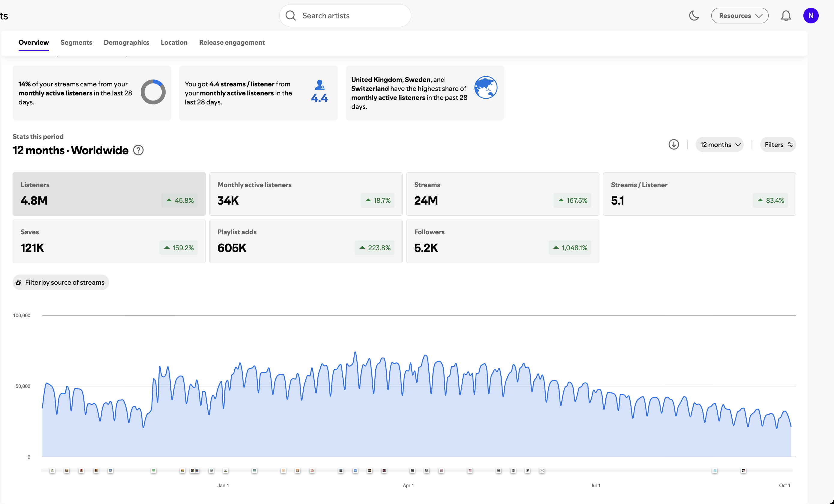Screen dimensions: 834x504
Task: Click Filter by source of streams
Action: point(61,282)
